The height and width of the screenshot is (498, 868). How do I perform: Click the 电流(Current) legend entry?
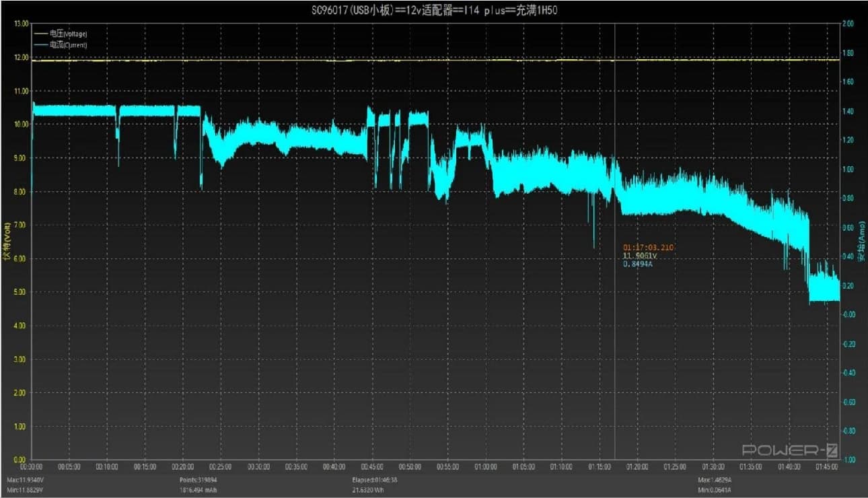click(x=61, y=45)
